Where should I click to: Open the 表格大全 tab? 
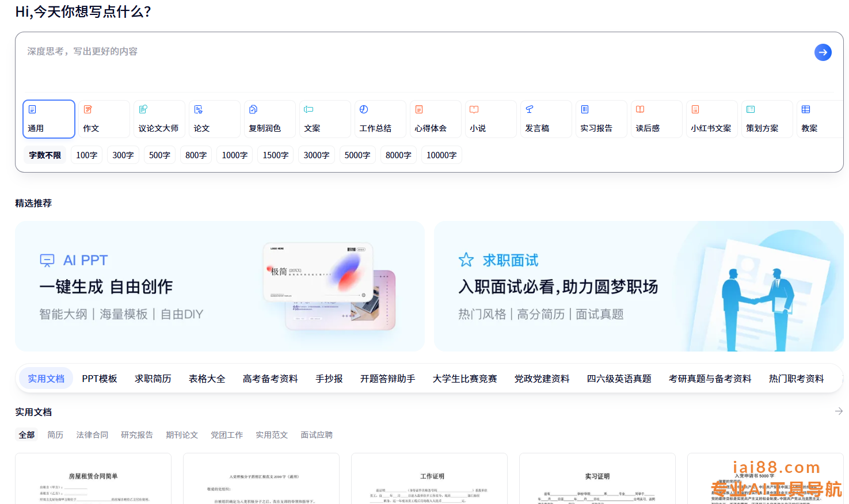click(207, 379)
